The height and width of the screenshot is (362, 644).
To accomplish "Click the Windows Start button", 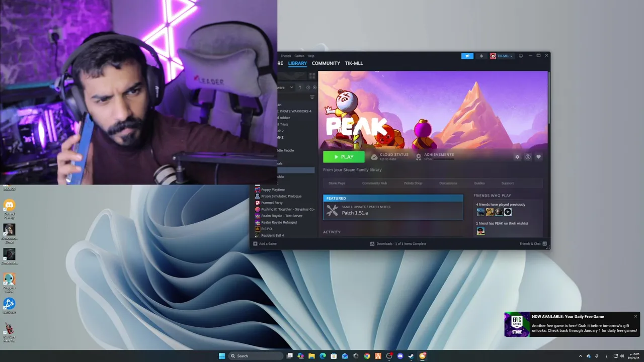I will coord(222,356).
